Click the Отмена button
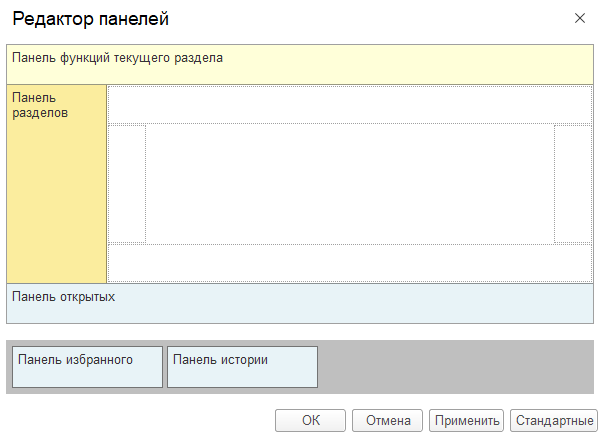This screenshot has width=598, height=435. pos(387,420)
